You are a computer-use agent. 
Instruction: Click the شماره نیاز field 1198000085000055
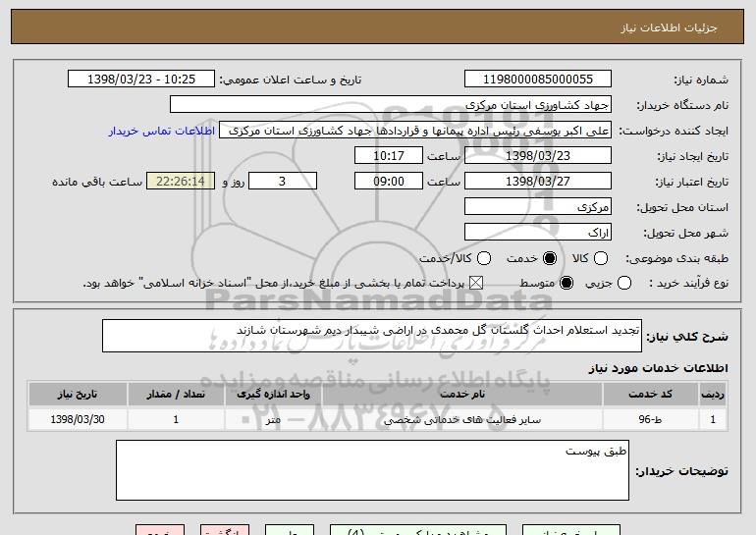(x=538, y=80)
